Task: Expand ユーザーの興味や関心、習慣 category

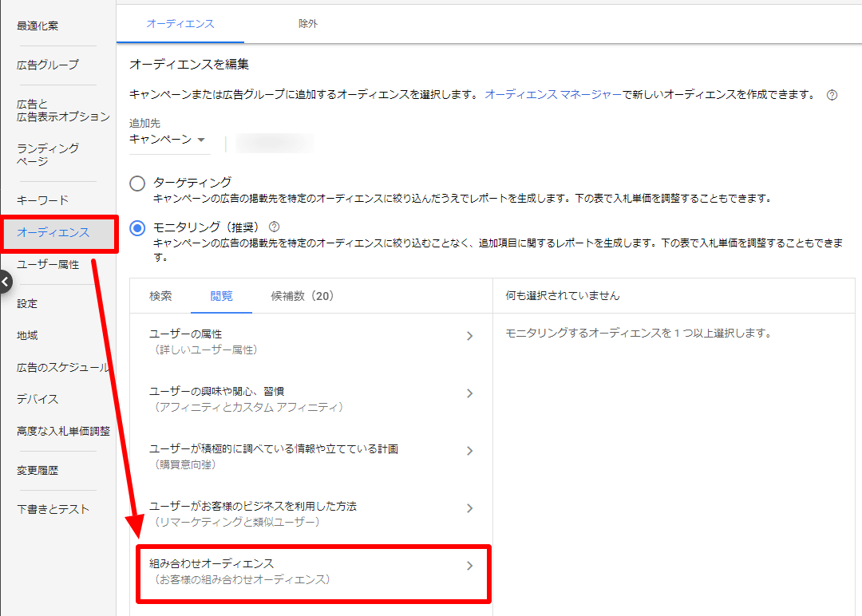Action: coord(311,399)
